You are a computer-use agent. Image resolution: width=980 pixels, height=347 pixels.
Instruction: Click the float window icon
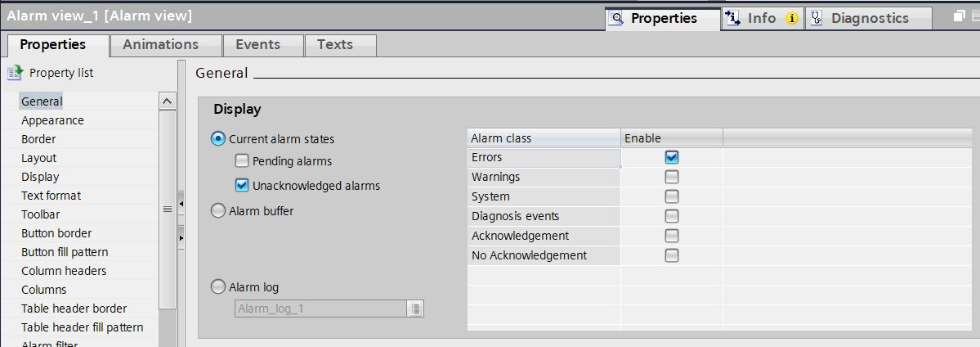click(960, 16)
